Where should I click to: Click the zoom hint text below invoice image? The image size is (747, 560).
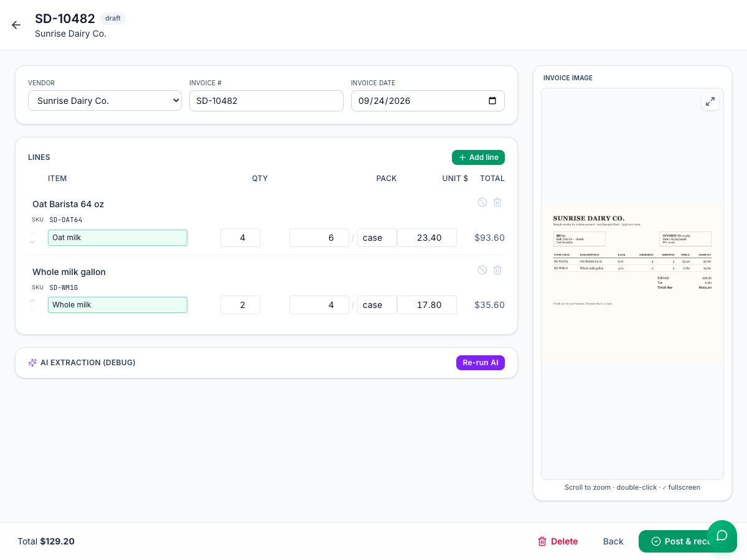point(632,487)
